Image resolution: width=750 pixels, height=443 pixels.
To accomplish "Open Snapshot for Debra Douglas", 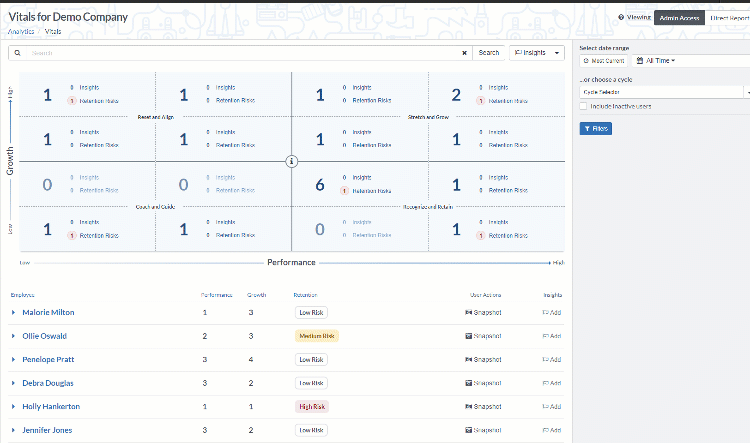I will coord(483,383).
